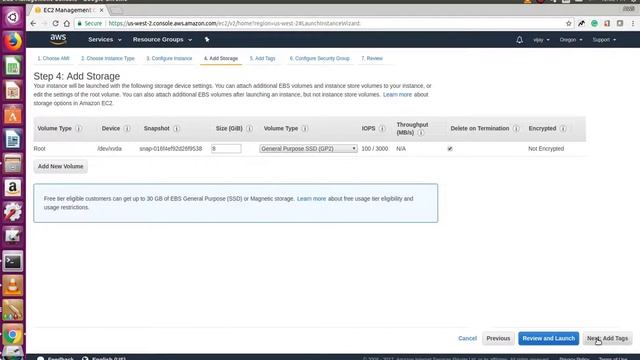This screenshot has width=640, height=360.
Task: Toggle Delete on Termination for Root volume
Action: [450, 149]
